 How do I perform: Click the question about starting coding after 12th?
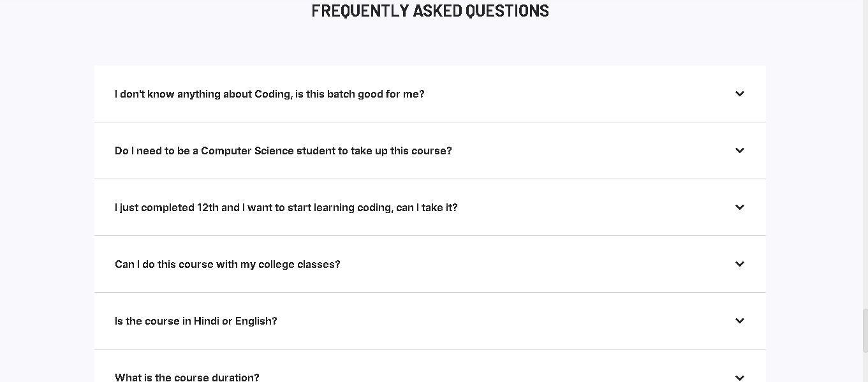tap(286, 207)
